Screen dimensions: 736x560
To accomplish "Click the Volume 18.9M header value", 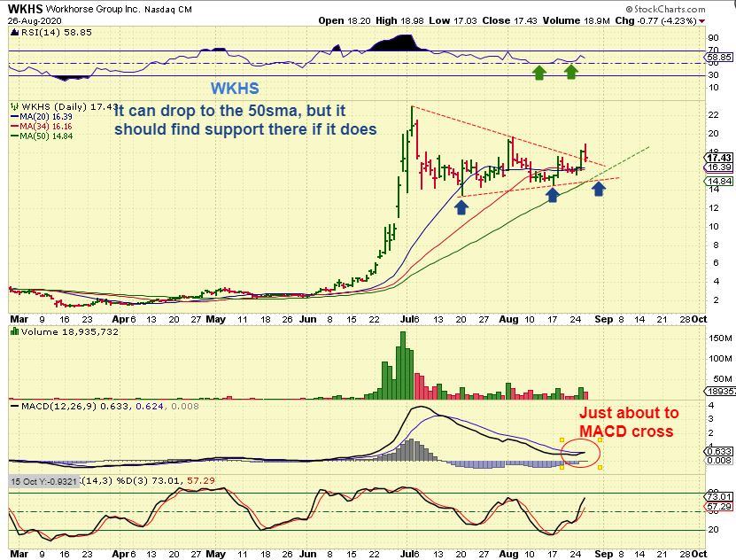I will click(577, 20).
